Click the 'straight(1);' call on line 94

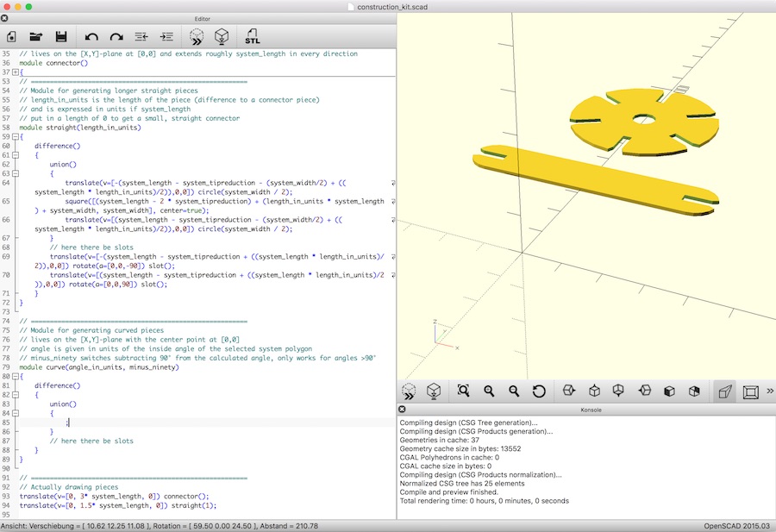pyautogui.click(x=193, y=505)
